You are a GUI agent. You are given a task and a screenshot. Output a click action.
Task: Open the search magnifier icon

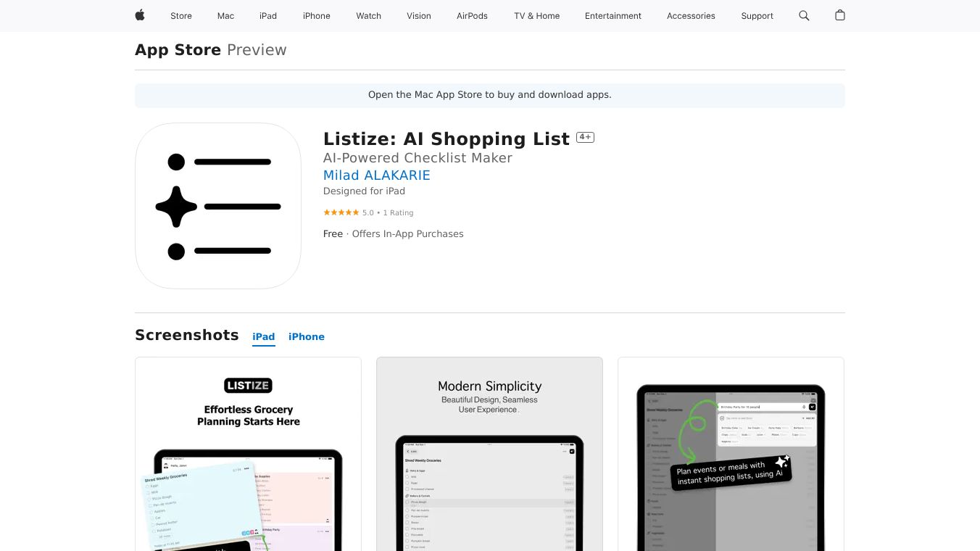click(804, 15)
